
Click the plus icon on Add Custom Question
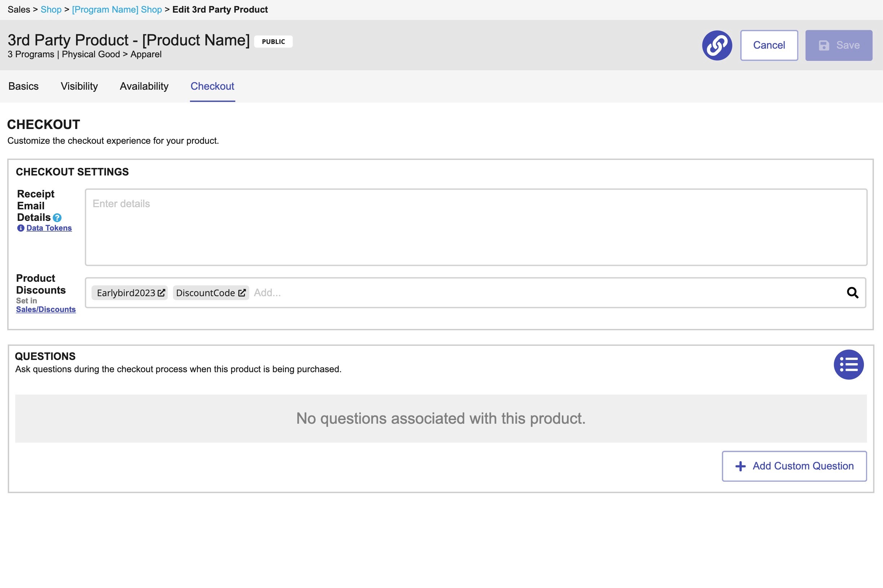click(x=740, y=466)
